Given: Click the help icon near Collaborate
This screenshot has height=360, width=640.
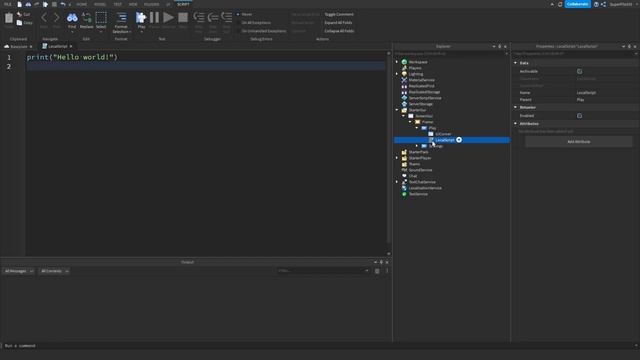Looking at the screenshot, I should (x=596, y=4).
